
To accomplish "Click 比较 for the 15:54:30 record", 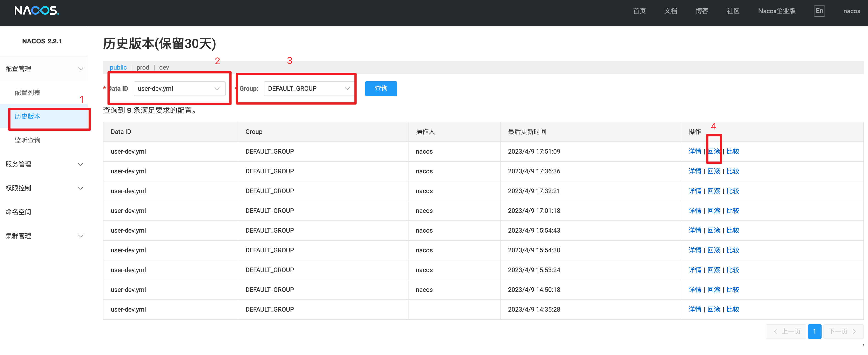I will click(x=733, y=250).
